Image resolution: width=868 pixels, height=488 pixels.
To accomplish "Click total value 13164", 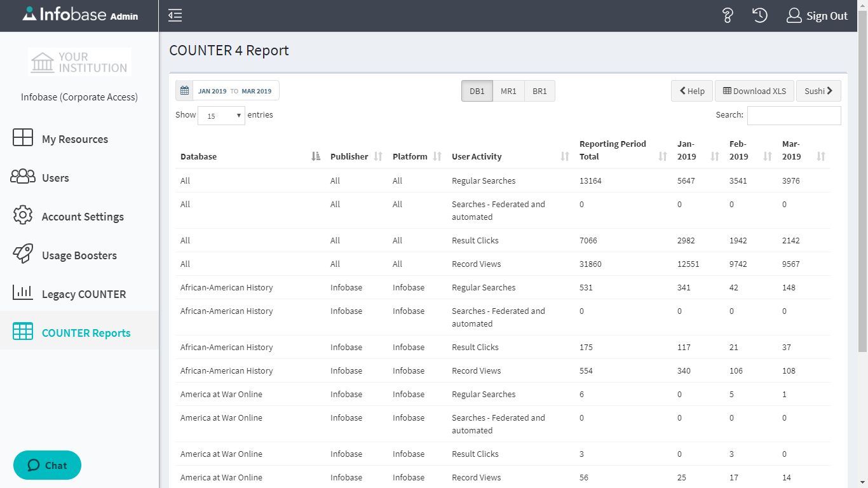I will coord(590,180).
